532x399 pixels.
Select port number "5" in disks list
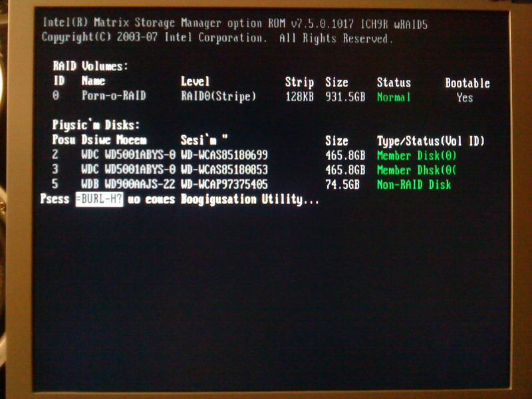pos(55,184)
